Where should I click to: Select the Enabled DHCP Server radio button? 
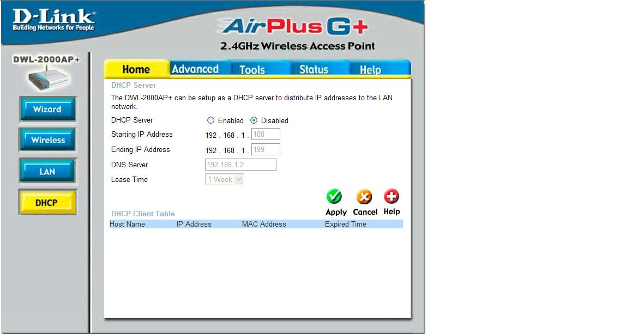tap(210, 120)
